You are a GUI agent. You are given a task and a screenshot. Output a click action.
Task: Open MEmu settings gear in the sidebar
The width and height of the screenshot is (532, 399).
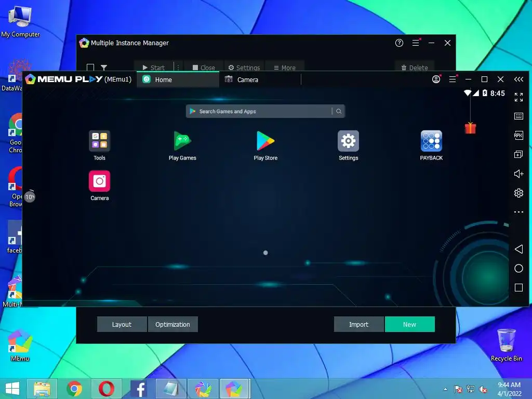point(518,193)
